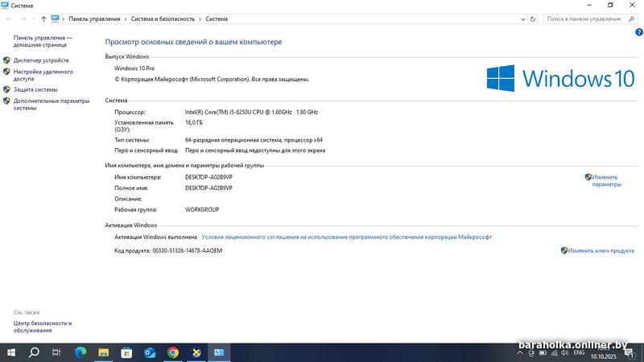Click 'Изменить параметры' change settings link
644x362 pixels.
(606, 181)
